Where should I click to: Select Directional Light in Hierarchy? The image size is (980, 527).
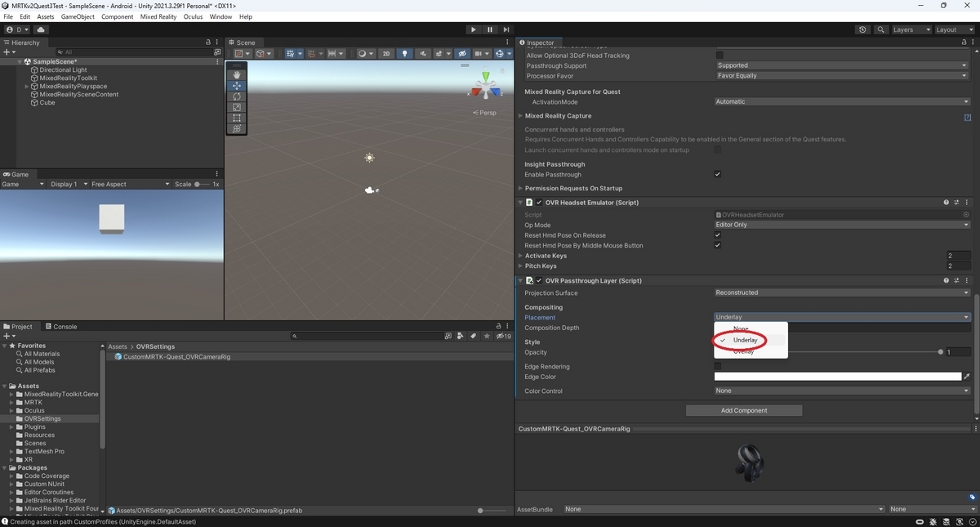click(x=63, y=69)
